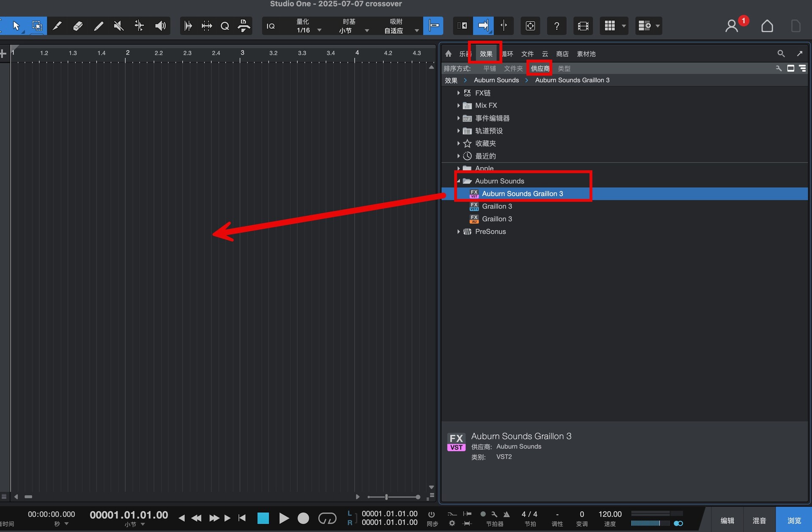This screenshot has height=532, width=812.
Task: Click the Stop transport button
Action: pyautogui.click(x=263, y=518)
